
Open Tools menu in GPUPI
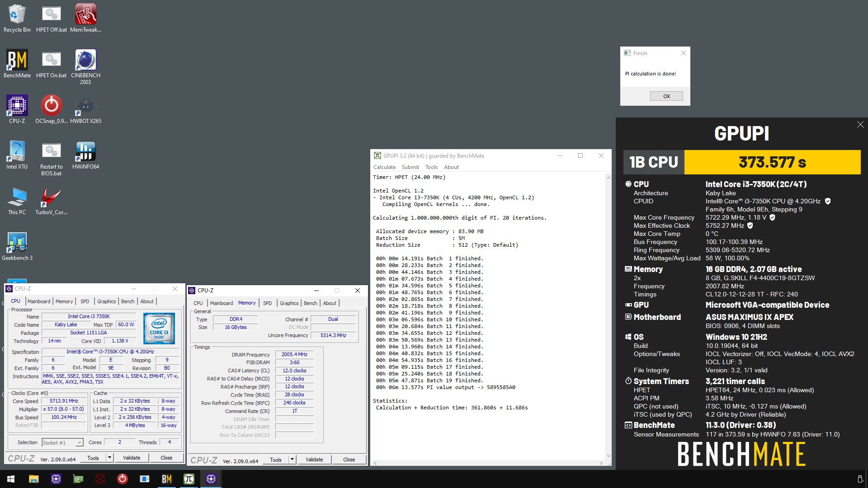click(x=431, y=167)
